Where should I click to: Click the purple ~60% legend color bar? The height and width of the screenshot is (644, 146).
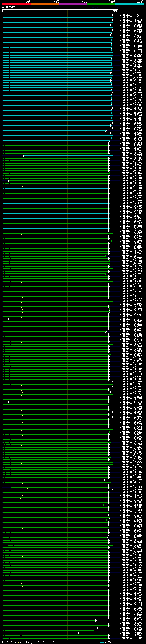(x=73, y=4)
